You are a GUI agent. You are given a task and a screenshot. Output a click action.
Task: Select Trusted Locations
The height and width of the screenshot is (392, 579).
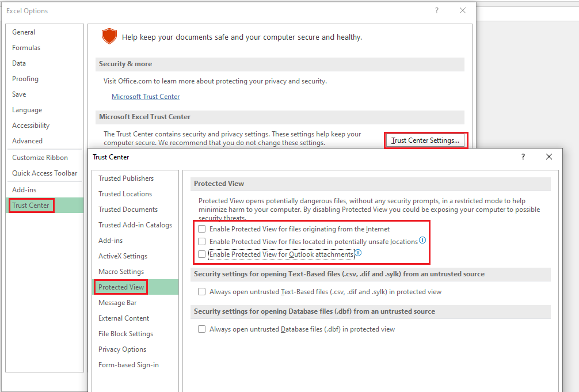[x=135, y=194]
